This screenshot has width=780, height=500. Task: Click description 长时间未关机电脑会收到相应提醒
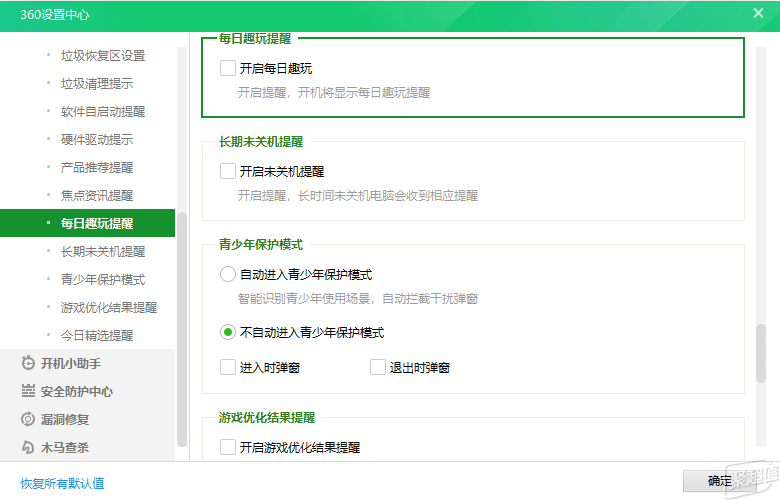pos(388,196)
